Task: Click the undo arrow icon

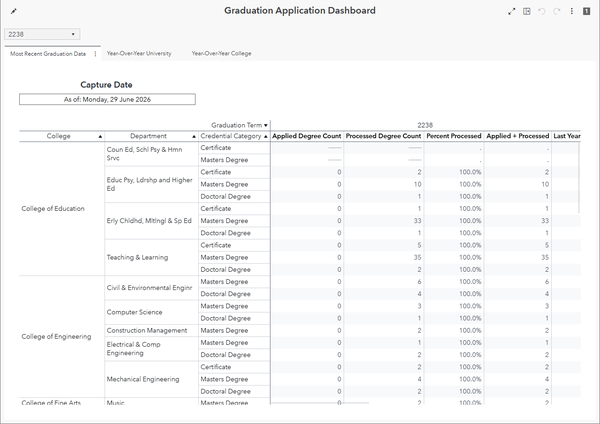Action: pos(542,11)
